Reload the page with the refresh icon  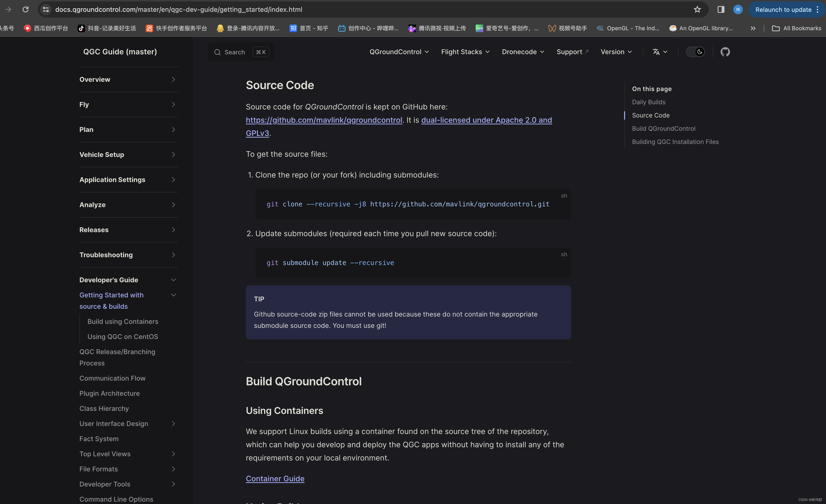pos(26,9)
